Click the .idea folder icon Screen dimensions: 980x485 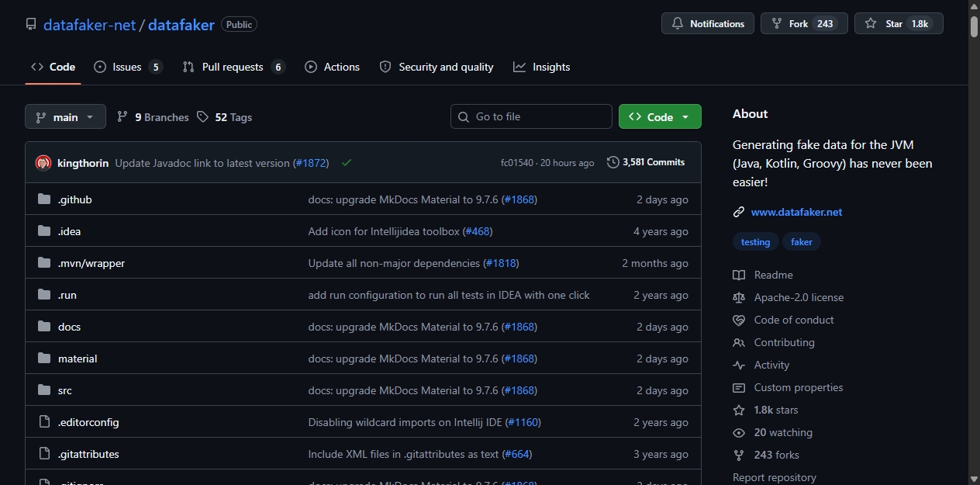(44, 231)
